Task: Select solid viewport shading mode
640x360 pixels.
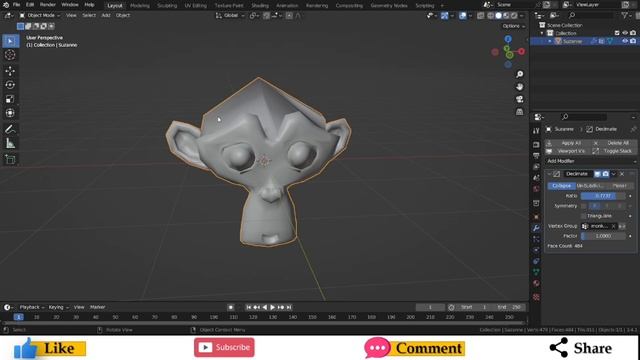Action: click(498, 16)
